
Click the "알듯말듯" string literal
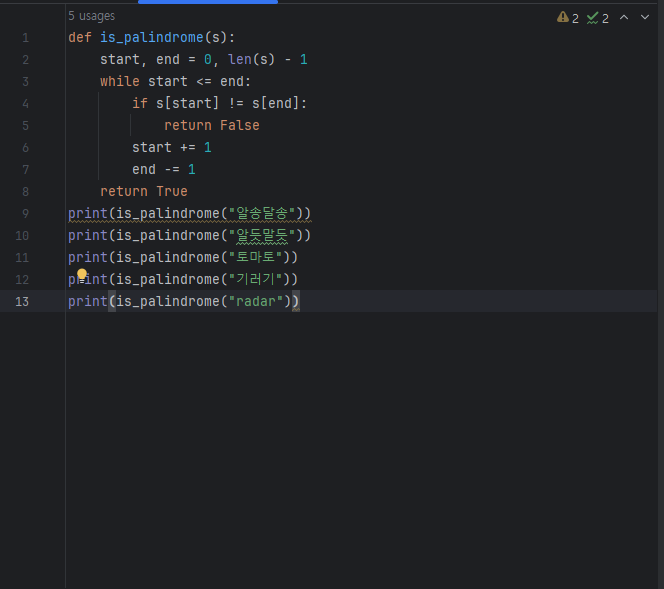(x=262, y=235)
